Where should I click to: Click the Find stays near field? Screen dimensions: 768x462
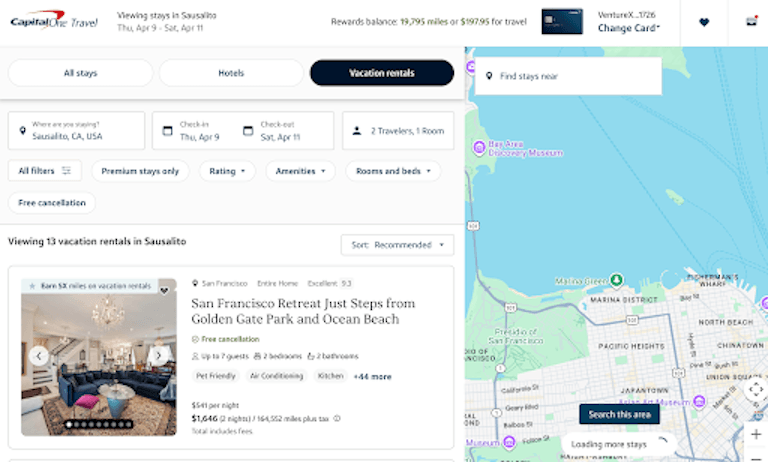pyautogui.click(x=568, y=76)
